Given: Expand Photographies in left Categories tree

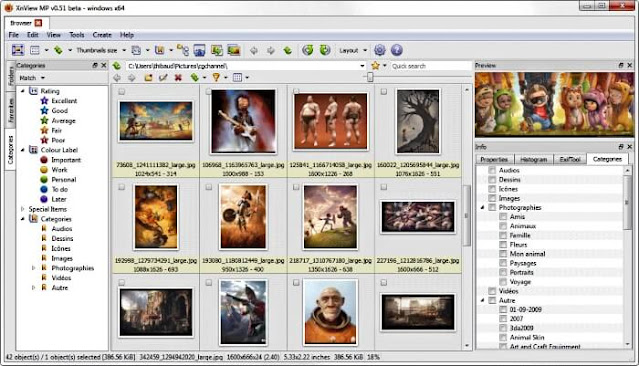Looking at the screenshot, I should (x=33, y=268).
